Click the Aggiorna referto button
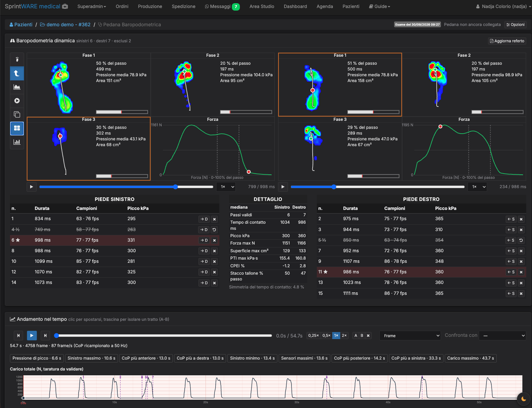Image resolution: width=532 pixels, height=408 pixels. (x=507, y=41)
